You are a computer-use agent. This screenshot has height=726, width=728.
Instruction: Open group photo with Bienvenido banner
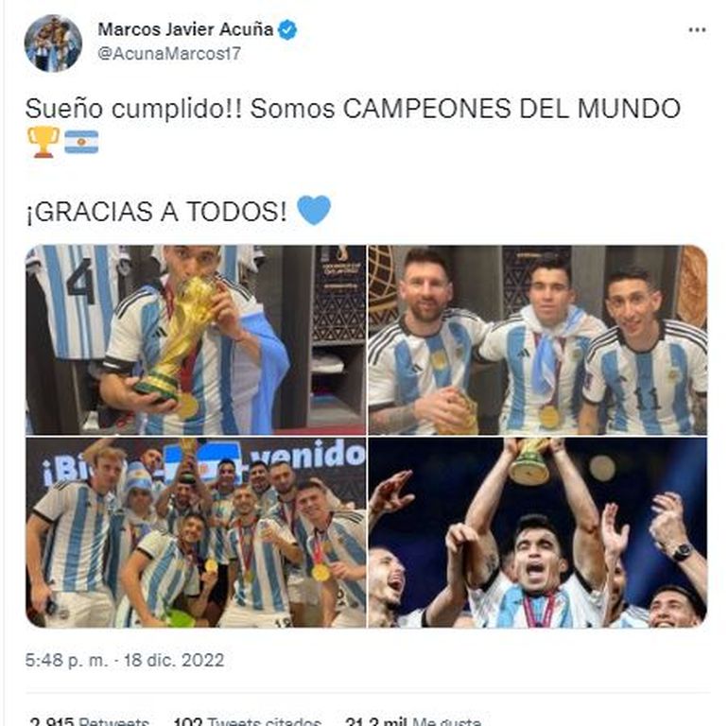point(196,532)
